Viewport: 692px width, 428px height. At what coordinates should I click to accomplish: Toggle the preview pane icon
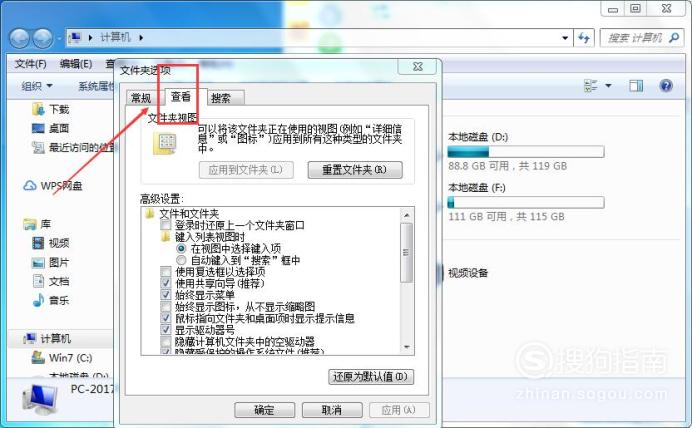pos(636,86)
